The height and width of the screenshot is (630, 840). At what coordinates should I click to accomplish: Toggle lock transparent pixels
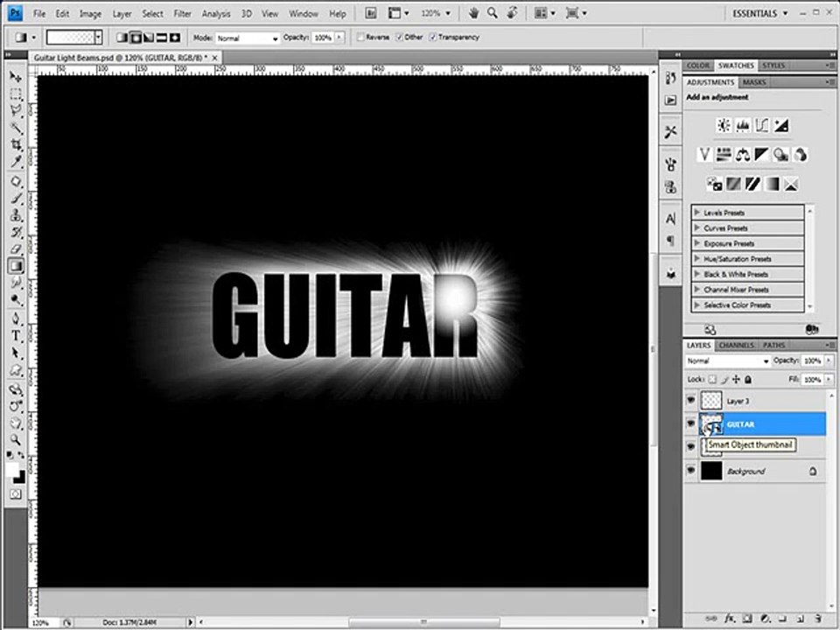[712, 379]
